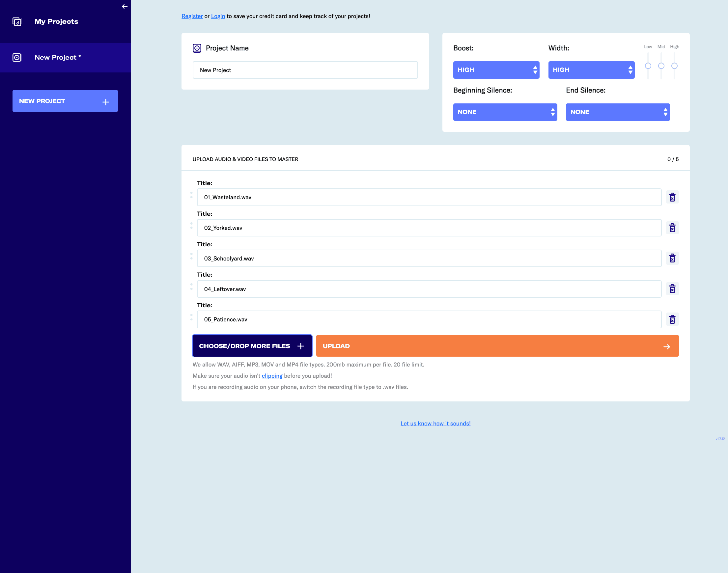728x573 pixels.
Task: Click CHOOSE/DROP MORE FILES button
Action: 252,346
